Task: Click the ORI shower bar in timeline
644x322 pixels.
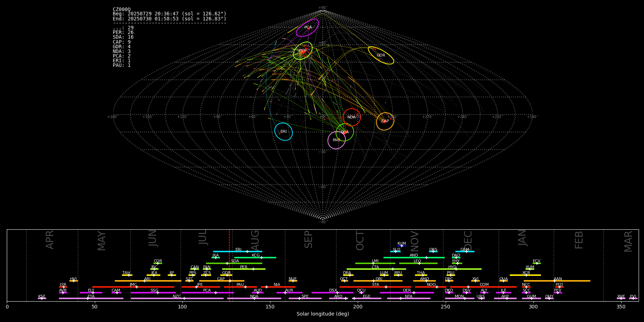Action: (x=378, y=281)
